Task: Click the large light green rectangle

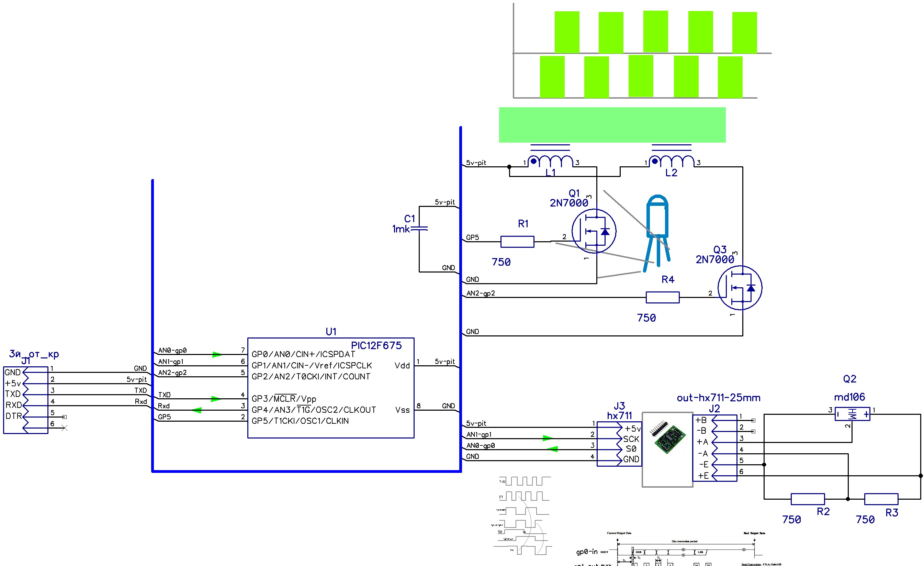Action: 612,125
